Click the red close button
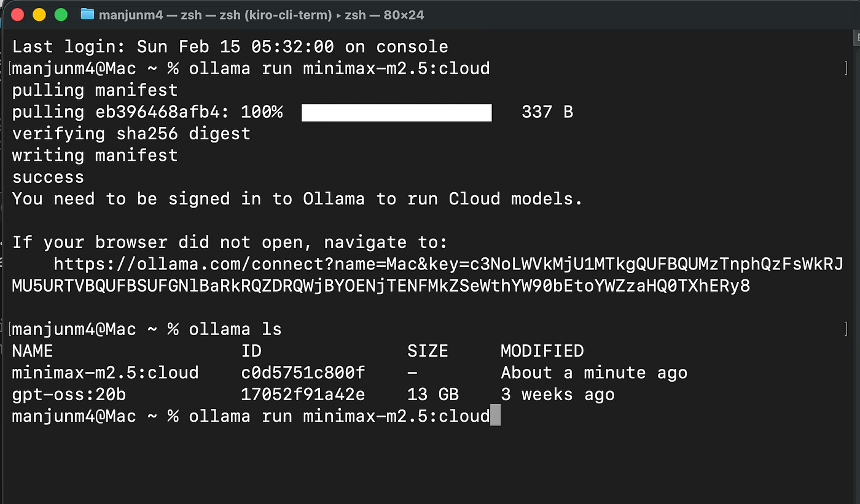Screen dimensions: 860x504 [17, 14]
